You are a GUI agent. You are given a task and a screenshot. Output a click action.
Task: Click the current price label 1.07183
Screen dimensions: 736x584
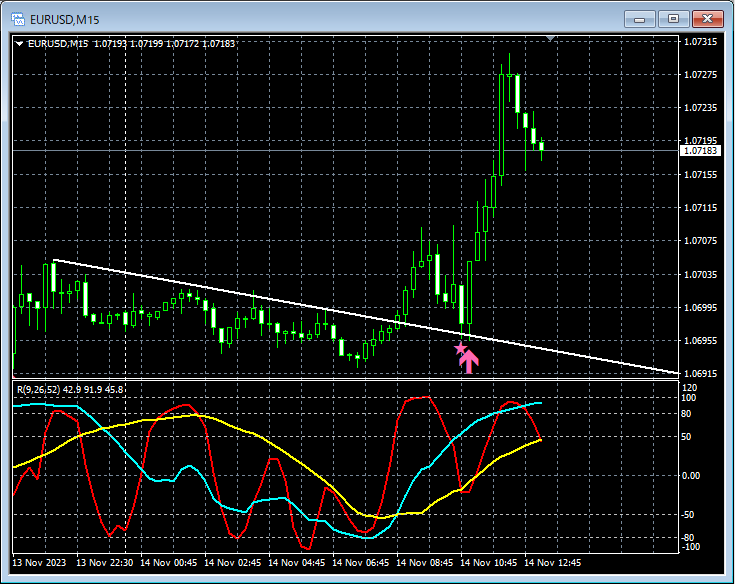point(700,151)
